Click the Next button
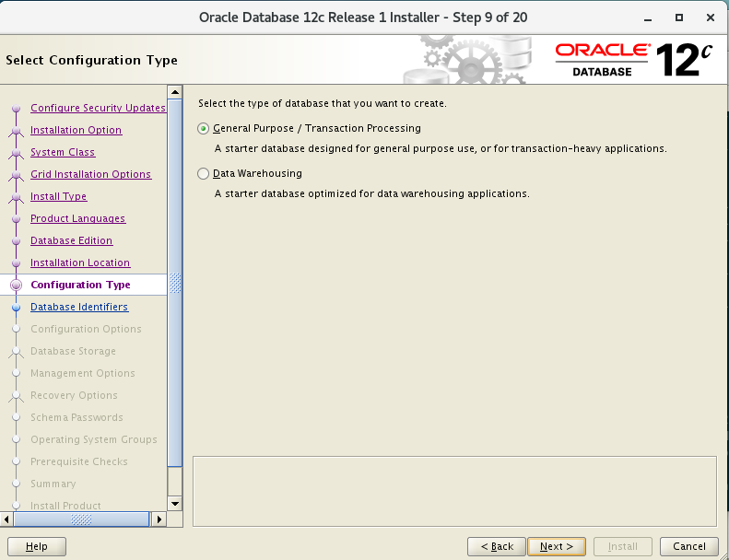The width and height of the screenshot is (729, 560). pyautogui.click(x=557, y=546)
